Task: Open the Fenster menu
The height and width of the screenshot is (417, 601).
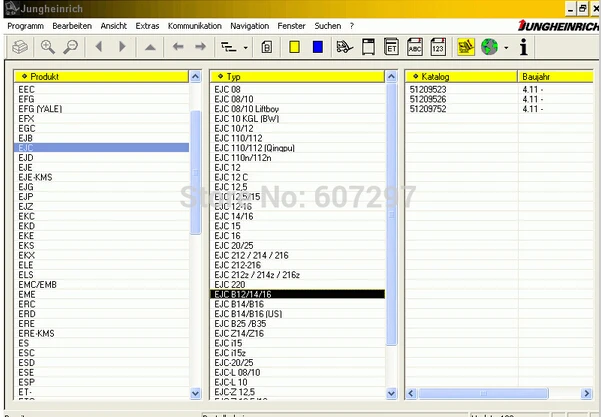Action: (x=291, y=26)
